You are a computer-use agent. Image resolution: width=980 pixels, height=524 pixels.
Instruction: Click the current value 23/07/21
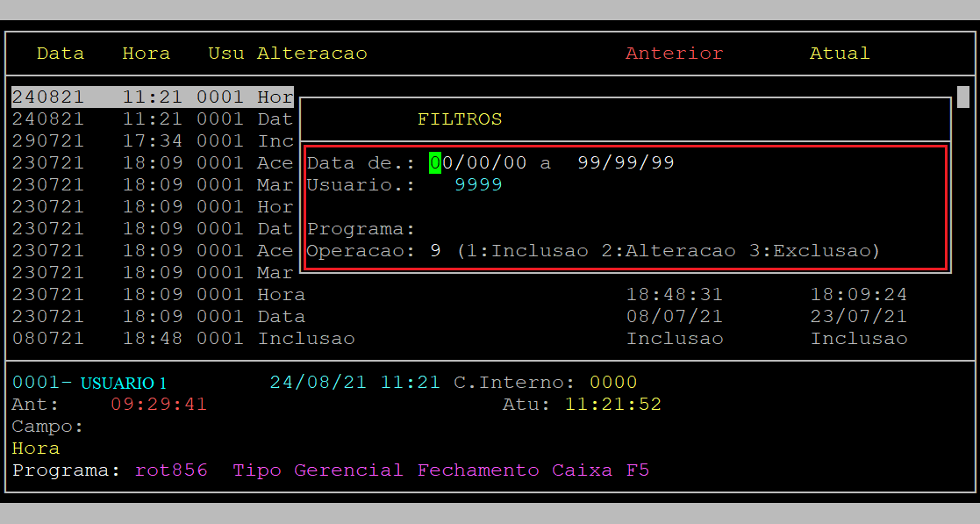pos(858,317)
